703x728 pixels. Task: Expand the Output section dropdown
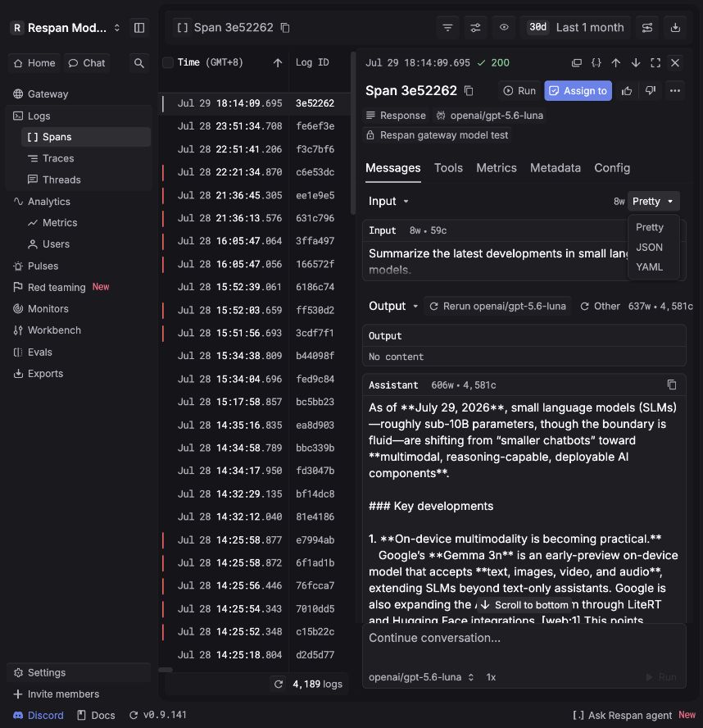393,307
